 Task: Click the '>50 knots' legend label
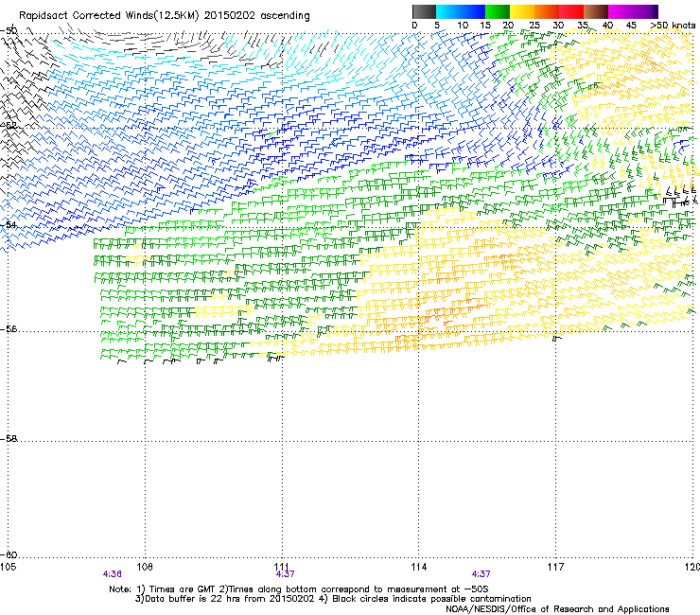(x=673, y=26)
